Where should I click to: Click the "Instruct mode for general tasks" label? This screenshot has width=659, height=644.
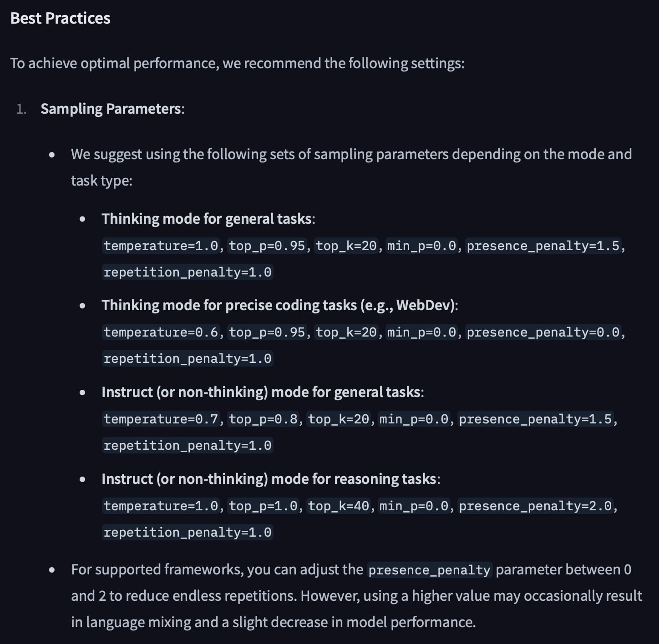(x=262, y=392)
